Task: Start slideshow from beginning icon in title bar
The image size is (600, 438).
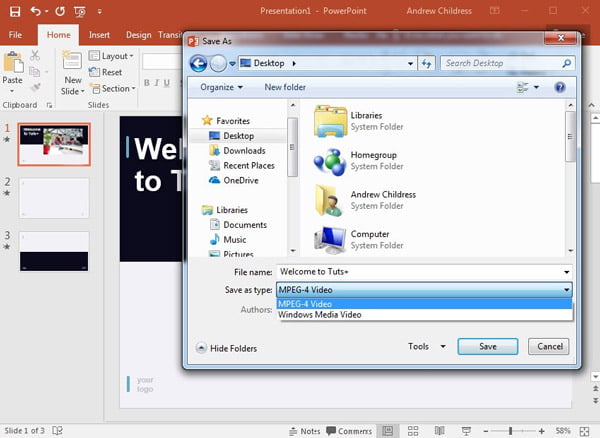Action: tap(80, 11)
